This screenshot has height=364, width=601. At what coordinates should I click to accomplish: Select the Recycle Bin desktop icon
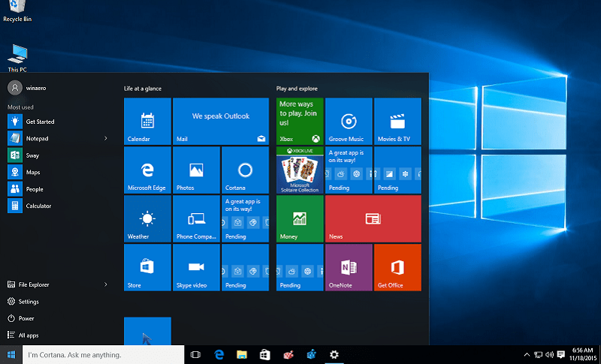point(17,11)
